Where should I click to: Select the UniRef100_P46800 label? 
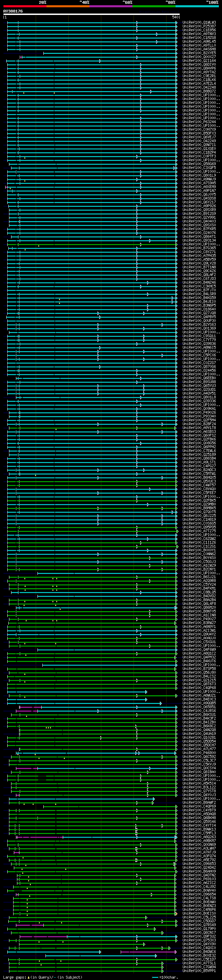[199, 753]
